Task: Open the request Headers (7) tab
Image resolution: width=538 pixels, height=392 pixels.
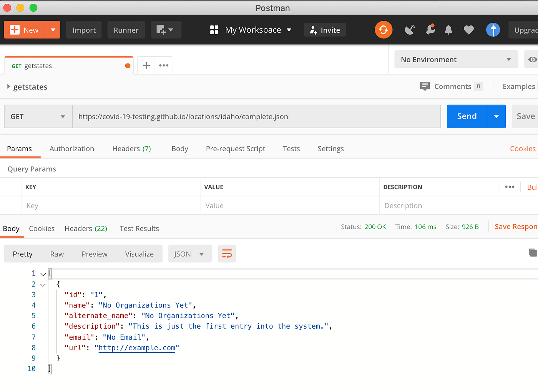Action: click(131, 149)
